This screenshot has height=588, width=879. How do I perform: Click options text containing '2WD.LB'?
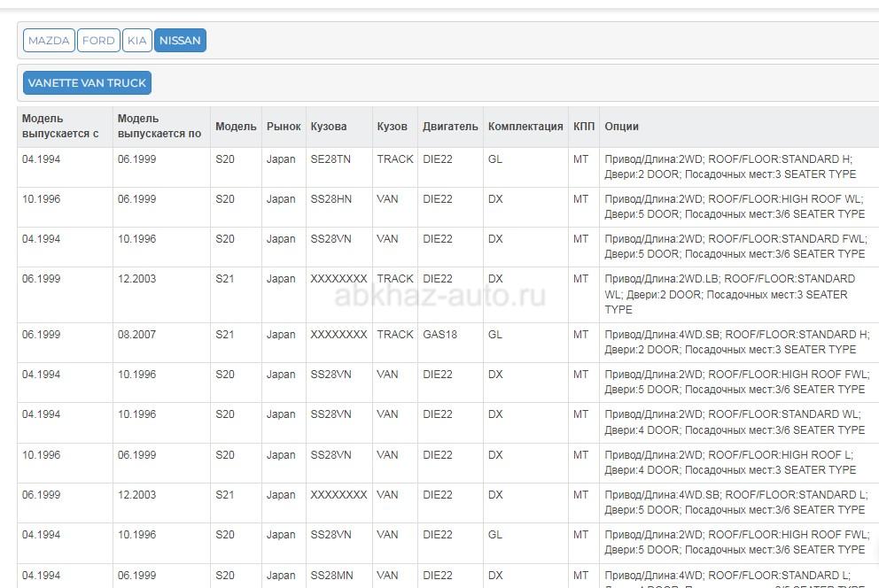[729, 294]
